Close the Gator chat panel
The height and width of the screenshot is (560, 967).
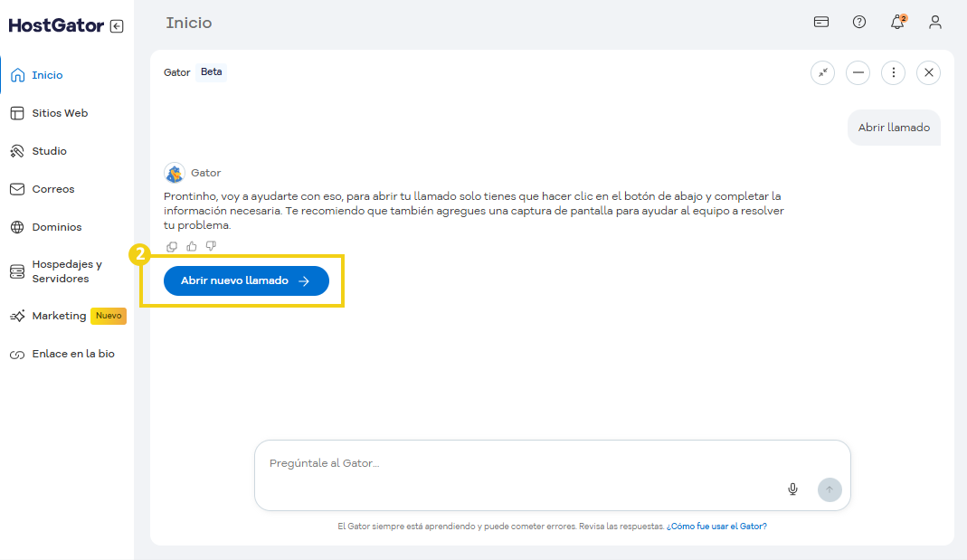point(928,72)
